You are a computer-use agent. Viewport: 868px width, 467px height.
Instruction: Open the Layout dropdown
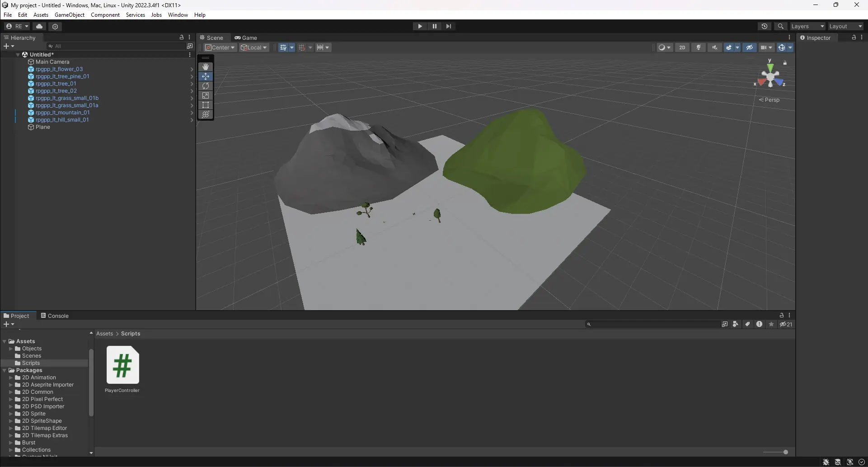[846, 26]
